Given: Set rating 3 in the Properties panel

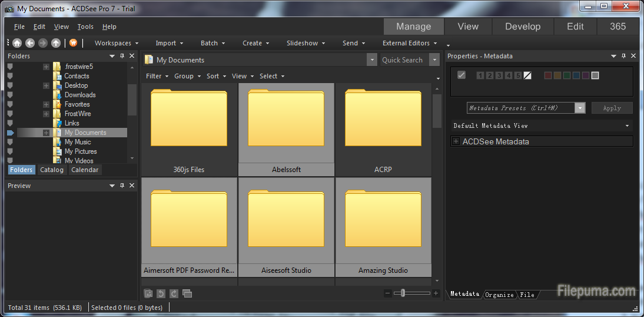Looking at the screenshot, I should coord(499,75).
